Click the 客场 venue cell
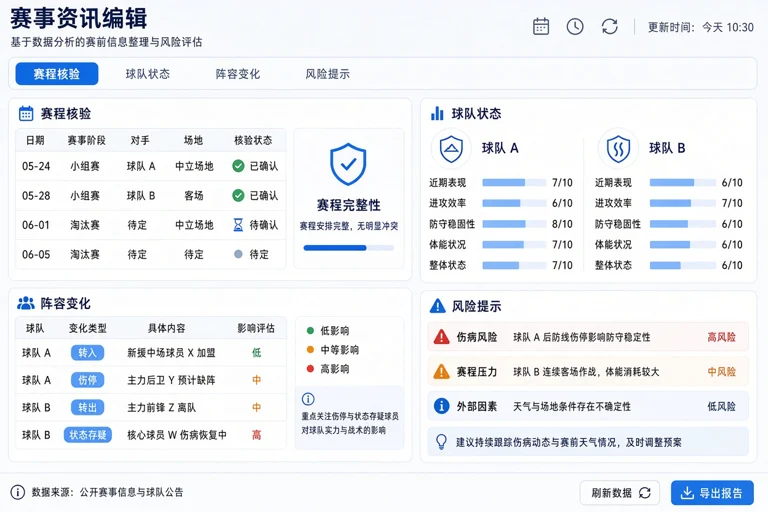The height and width of the screenshot is (512, 768). pyautogui.click(x=193, y=196)
